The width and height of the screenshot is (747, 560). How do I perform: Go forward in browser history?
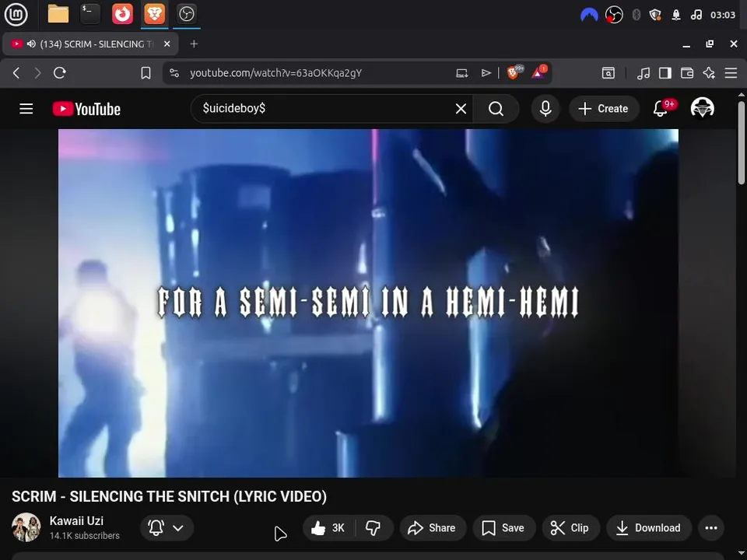(x=37, y=73)
